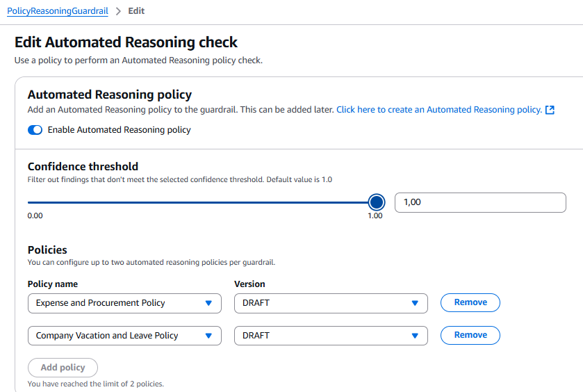The height and width of the screenshot is (392, 583).
Task: Remove the Expense and Procurement Policy
Action: click(x=470, y=302)
